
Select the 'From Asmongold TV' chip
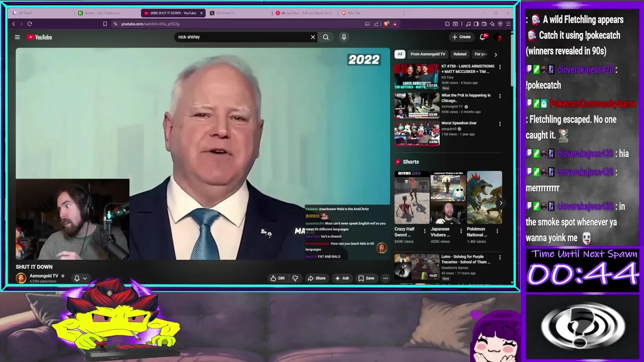(x=428, y=54)
